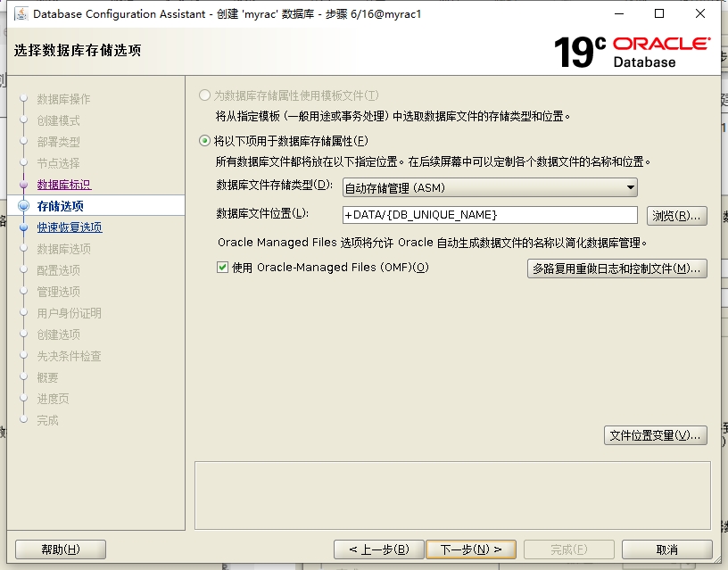Click the 节点选择 step in sidebar
The height and width of the screenshot is (570, 728).
pyautogui.click(x=59, y=163)
